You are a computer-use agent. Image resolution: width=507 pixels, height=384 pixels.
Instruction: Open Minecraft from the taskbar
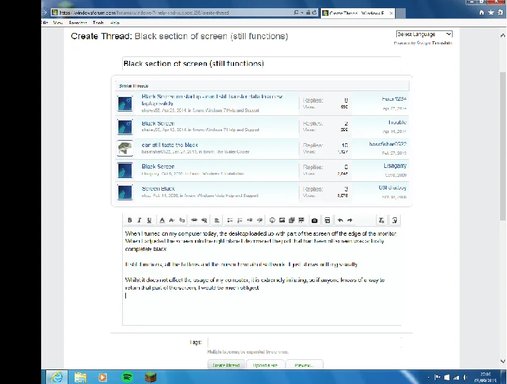tap(151, 377)
